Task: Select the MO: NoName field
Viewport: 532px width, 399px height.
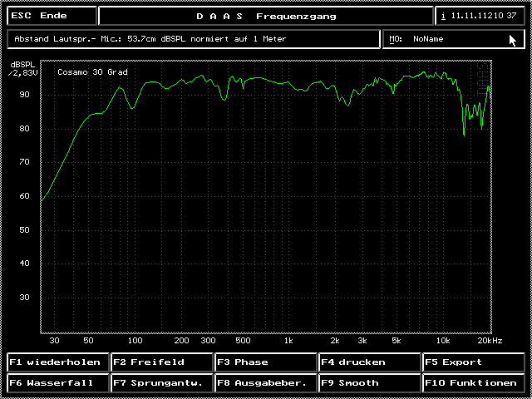Action: (x=453, y=39)
